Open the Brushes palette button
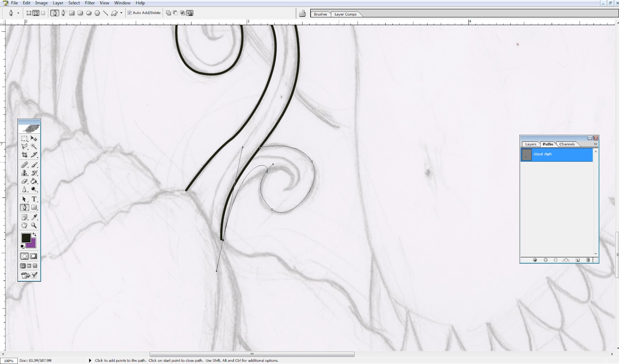The image size is (619, 364). coord(320,14)
